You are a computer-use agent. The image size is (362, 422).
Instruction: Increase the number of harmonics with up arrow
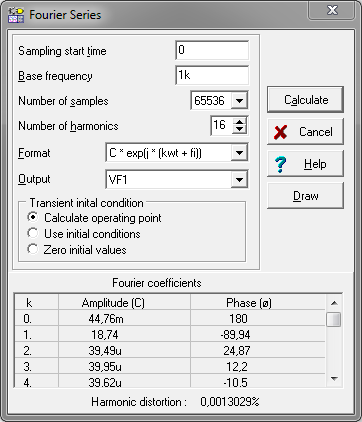(x=240, y=122)
